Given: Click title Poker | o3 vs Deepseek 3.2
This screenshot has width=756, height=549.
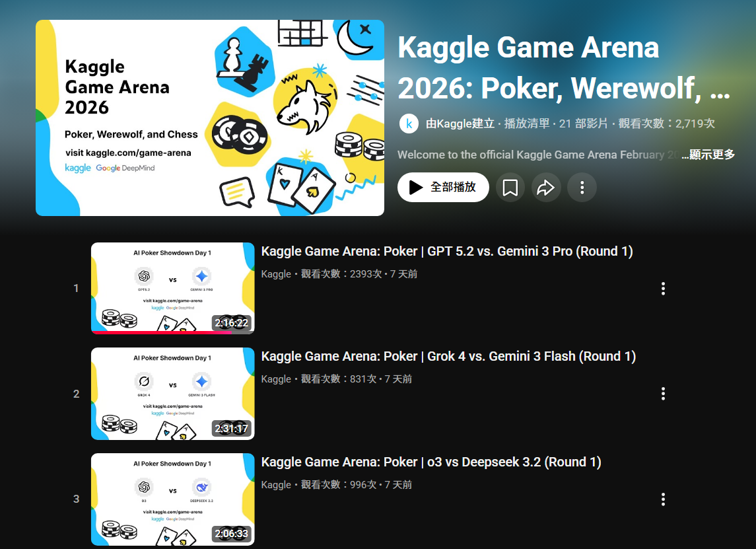Looking at the screenshot, I should (431, 462).
